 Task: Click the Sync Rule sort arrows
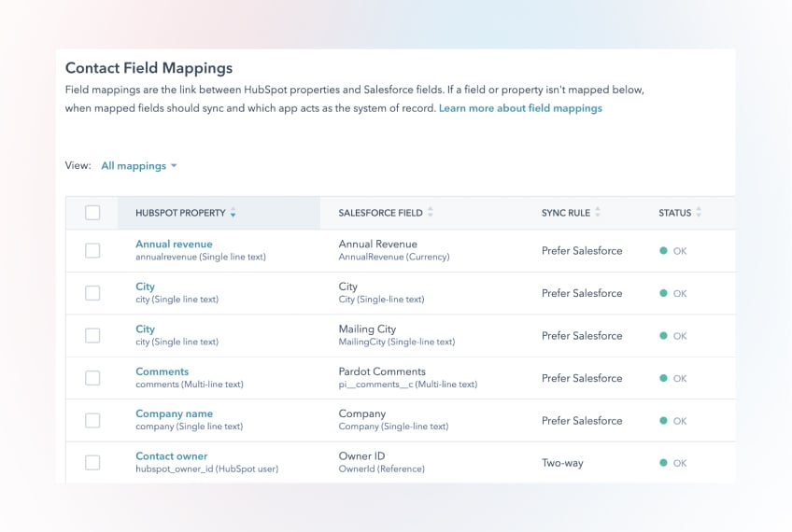point(598,213)
